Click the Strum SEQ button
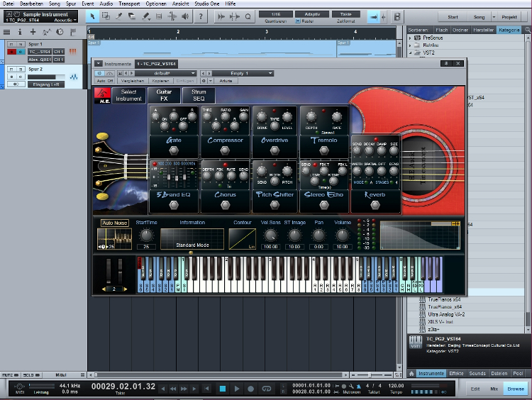 point(199,95)
